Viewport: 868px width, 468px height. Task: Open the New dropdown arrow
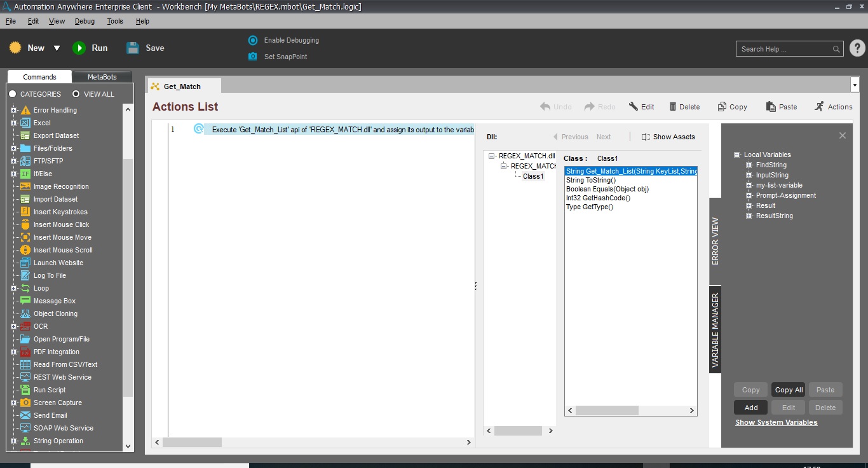[x=57, y=48]
